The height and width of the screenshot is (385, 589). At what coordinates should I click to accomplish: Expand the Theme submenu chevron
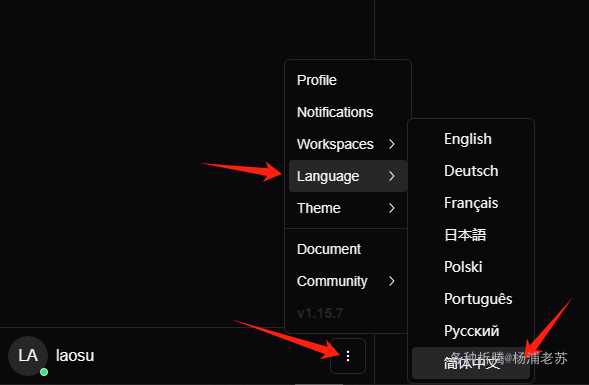coord(392,208)
